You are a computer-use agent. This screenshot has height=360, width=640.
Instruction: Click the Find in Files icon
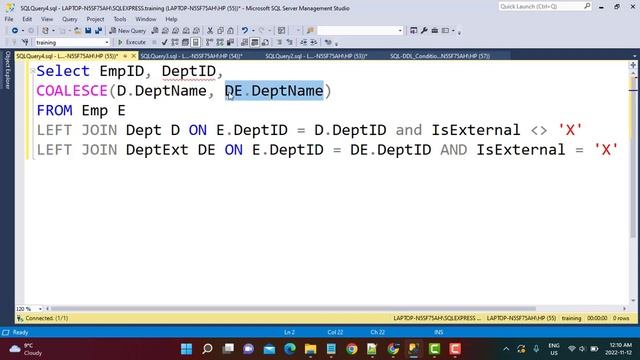click(x=310, y=31)
